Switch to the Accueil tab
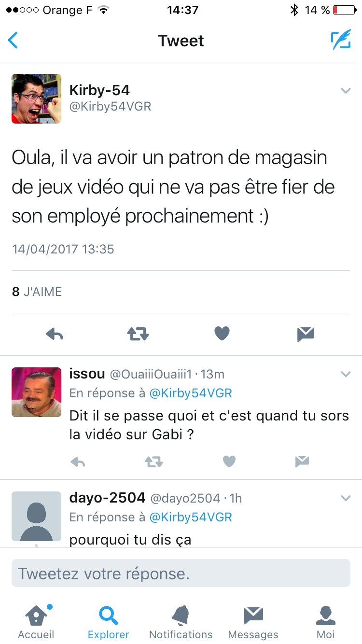Screen dimensions: 362x644 36,622
